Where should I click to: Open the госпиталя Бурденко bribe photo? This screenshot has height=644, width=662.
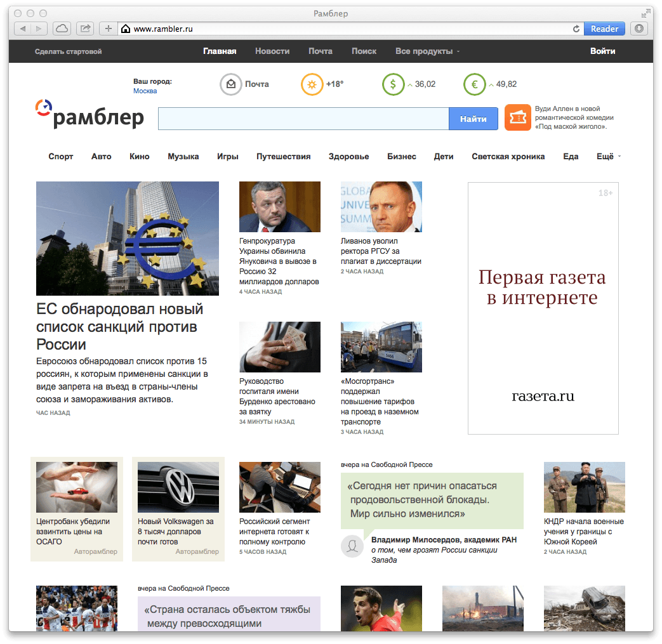click(x=280, y=347)
